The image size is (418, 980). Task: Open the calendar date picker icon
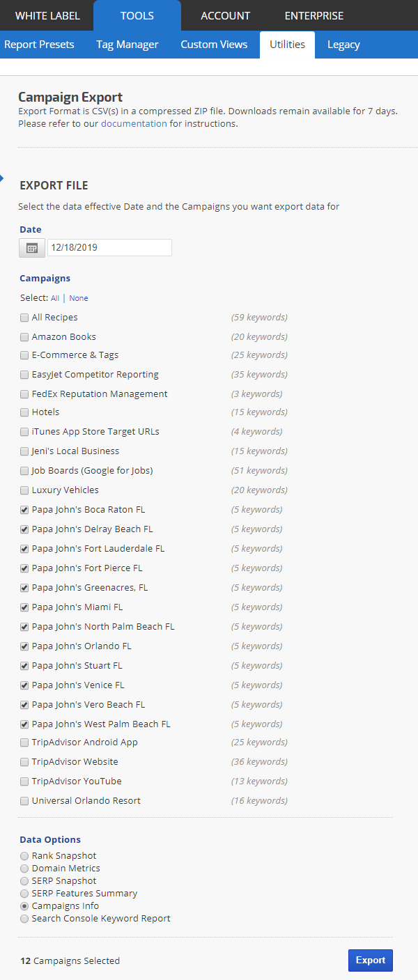(32, 248)
